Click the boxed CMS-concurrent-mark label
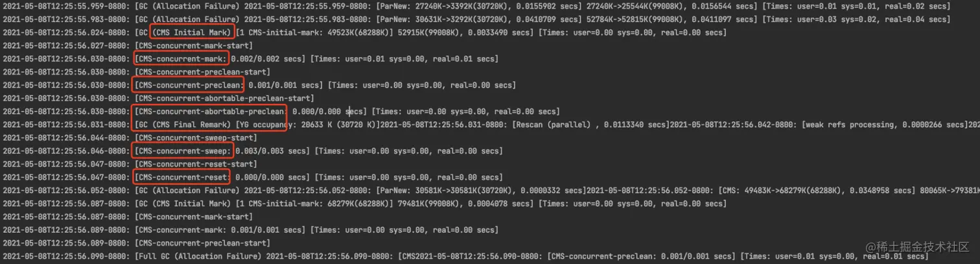This screenshot has width=980, height=264. (x=181, y=59)
